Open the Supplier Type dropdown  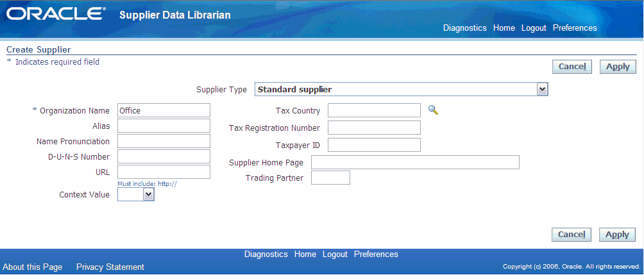402,90
